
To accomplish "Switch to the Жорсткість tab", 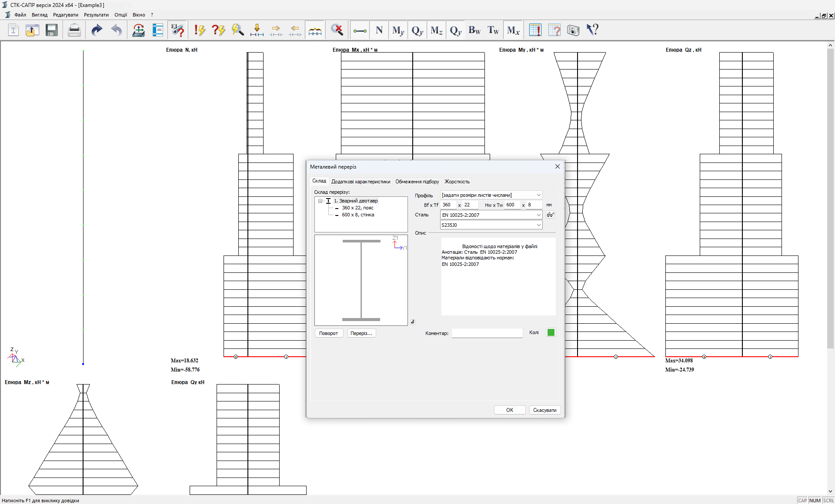I will 457,182.
